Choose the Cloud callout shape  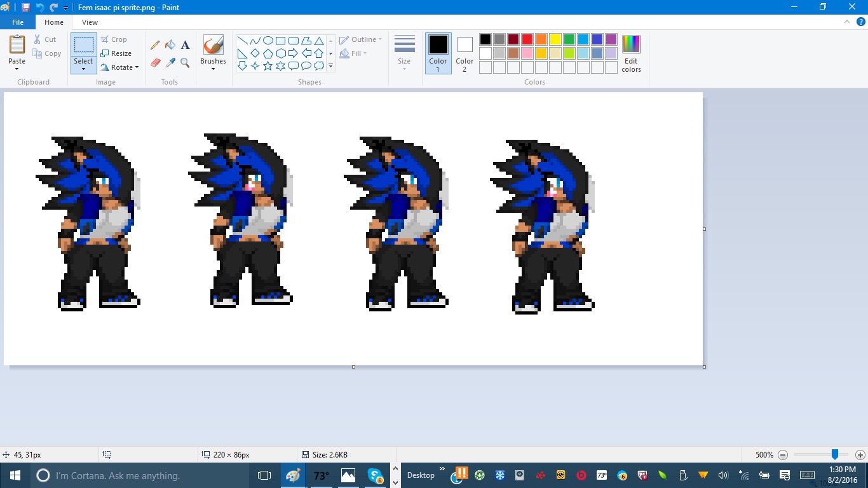318,66
